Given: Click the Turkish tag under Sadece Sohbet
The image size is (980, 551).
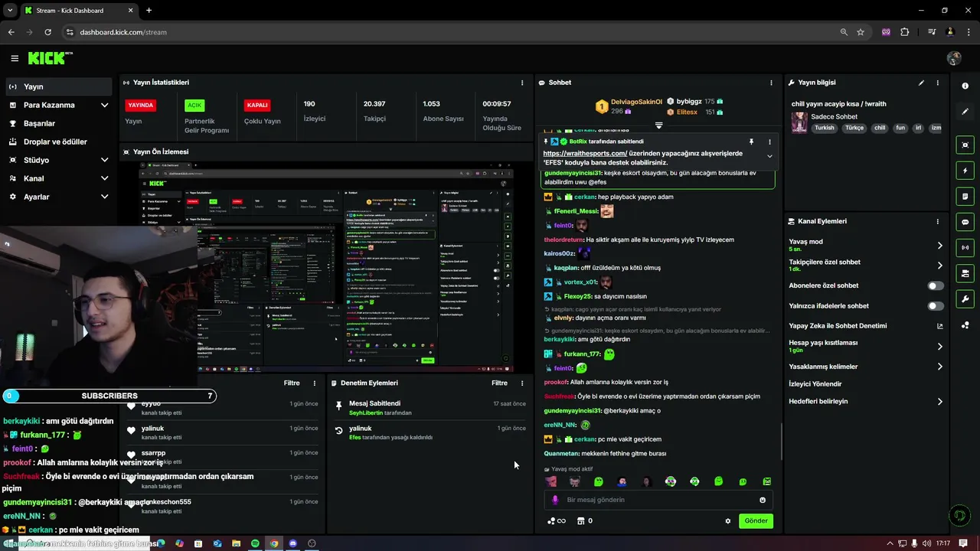Looking at the screenshot, I should pos(825,129).
